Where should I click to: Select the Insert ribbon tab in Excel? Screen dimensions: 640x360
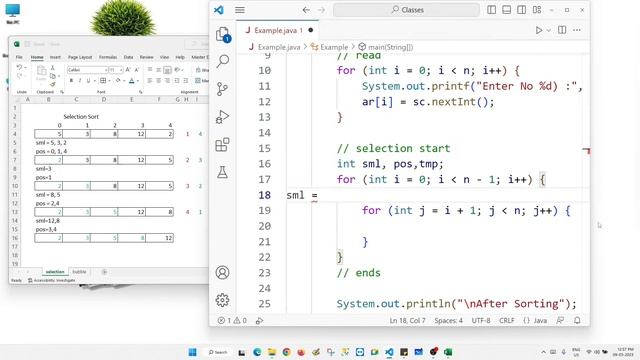(55, 57)
